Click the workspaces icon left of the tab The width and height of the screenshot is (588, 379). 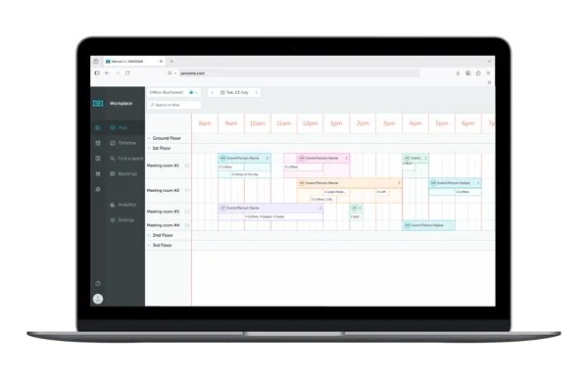(96, 61)
